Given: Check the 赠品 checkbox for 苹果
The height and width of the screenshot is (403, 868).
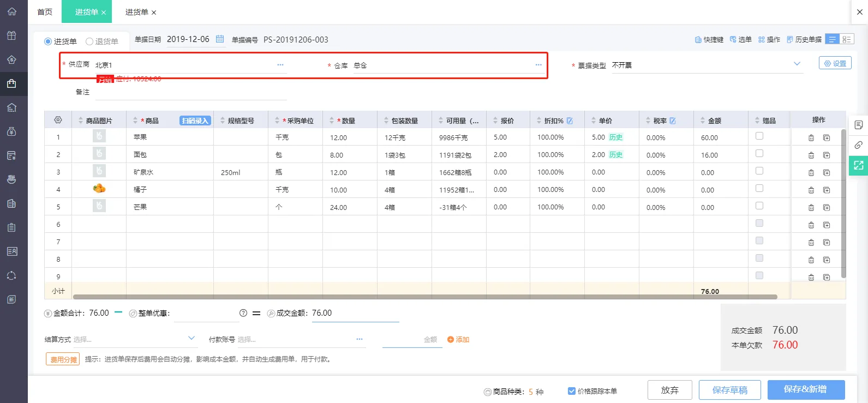Looking at the screenshot, I should (x=759, y=136).
